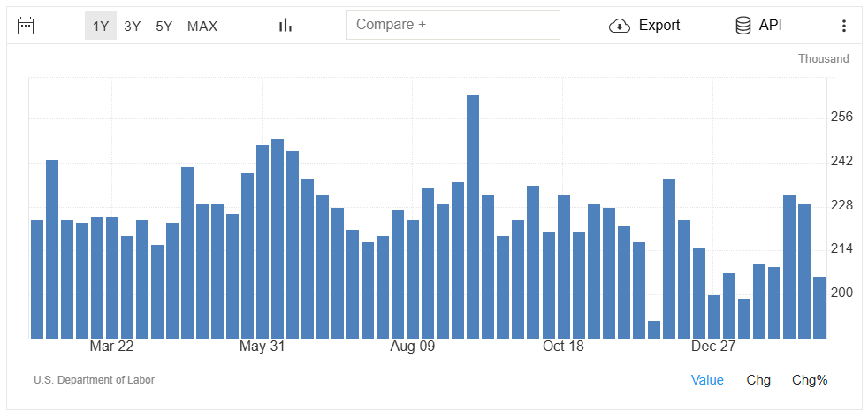
Task: Click the API database stack icon
Action: point(743,26)
